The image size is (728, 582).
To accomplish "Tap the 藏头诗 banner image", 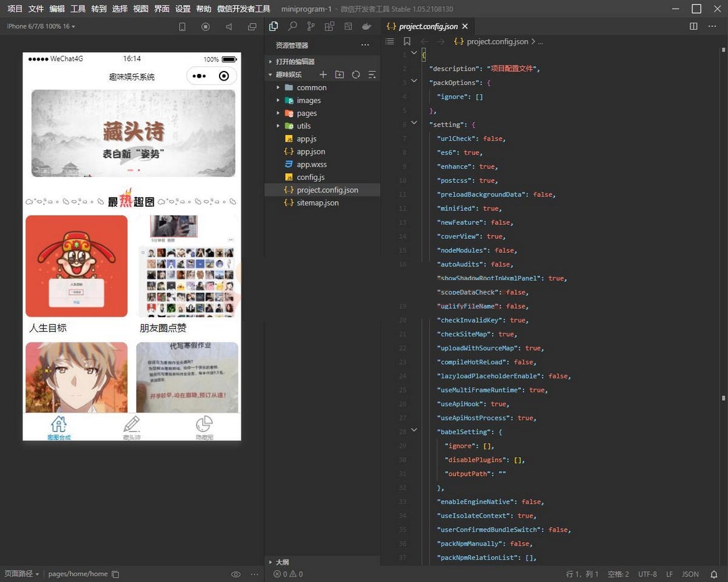I will (x=133, y=133).
